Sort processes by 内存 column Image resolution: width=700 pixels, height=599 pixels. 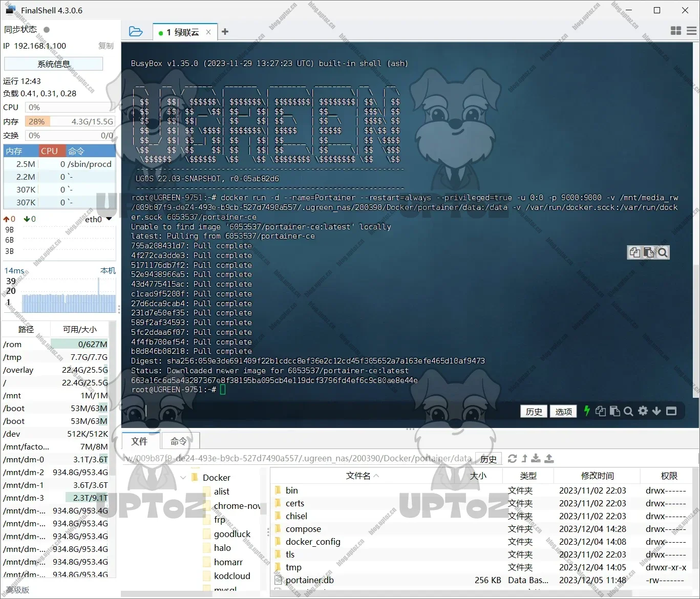(21, 151)
